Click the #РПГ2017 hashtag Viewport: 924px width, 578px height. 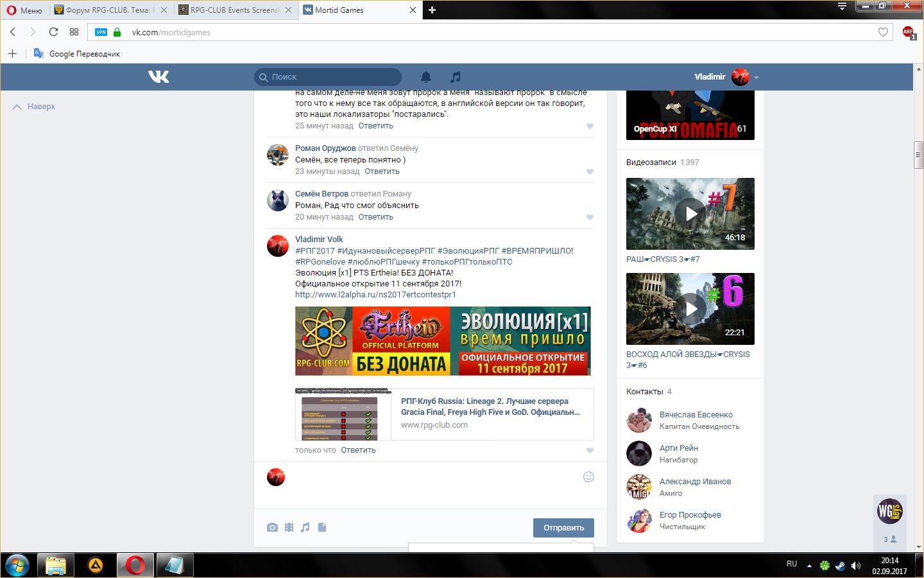315,251
